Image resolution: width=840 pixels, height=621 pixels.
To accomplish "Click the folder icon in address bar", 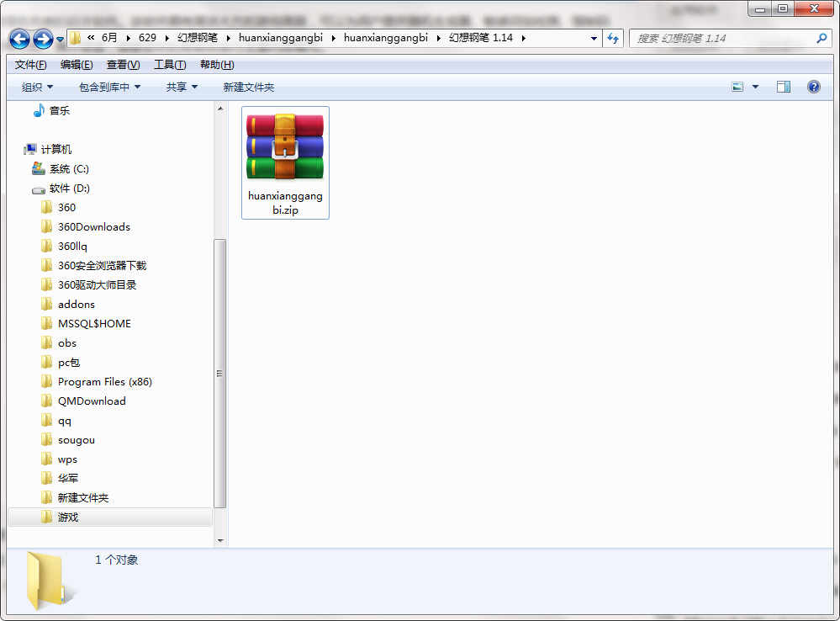I will (x=75, y=38).
